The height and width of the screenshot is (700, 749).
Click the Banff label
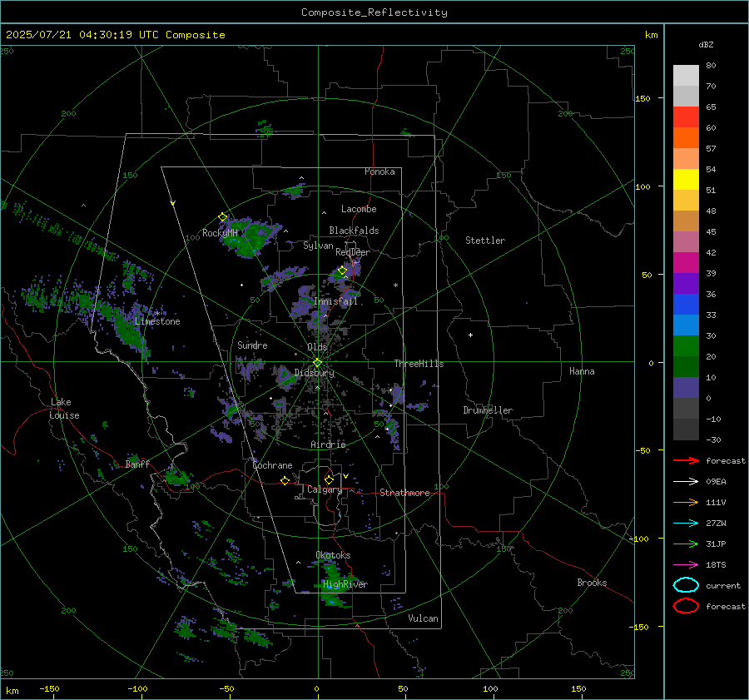point(137,464)
